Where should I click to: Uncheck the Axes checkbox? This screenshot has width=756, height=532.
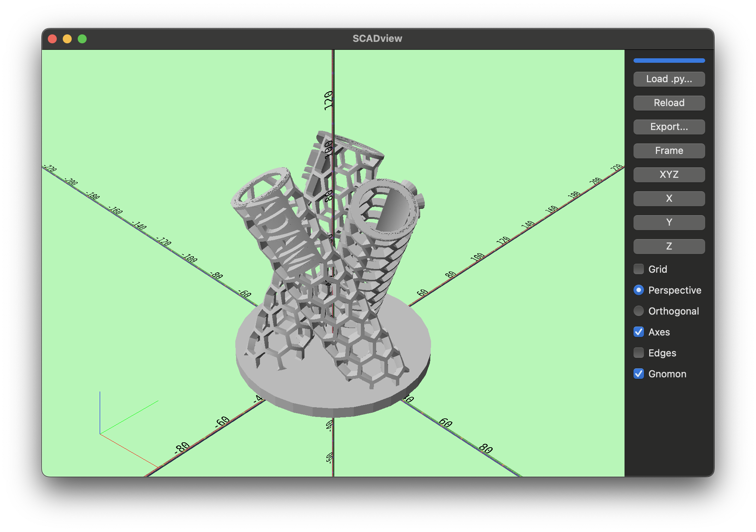(x=639, y=332)
